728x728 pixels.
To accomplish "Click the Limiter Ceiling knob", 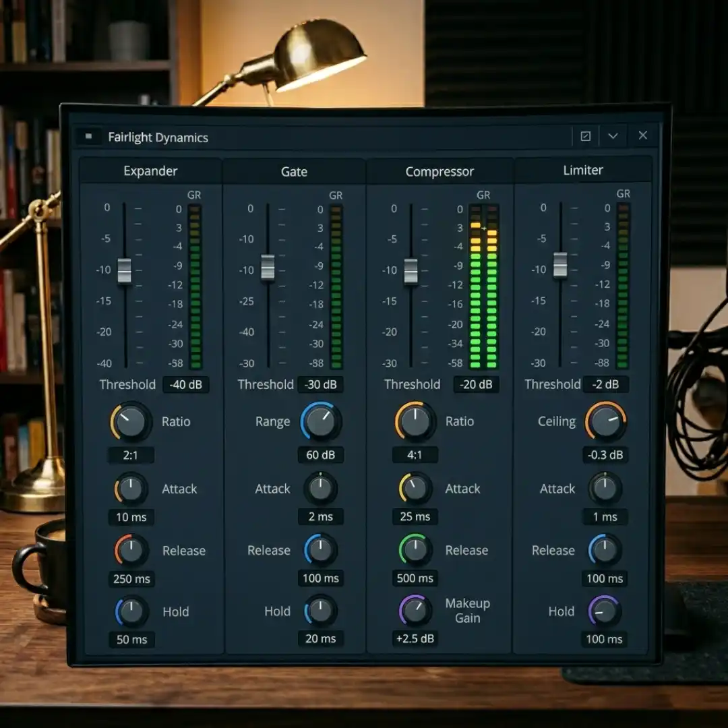I will click(x=605, y=421).
